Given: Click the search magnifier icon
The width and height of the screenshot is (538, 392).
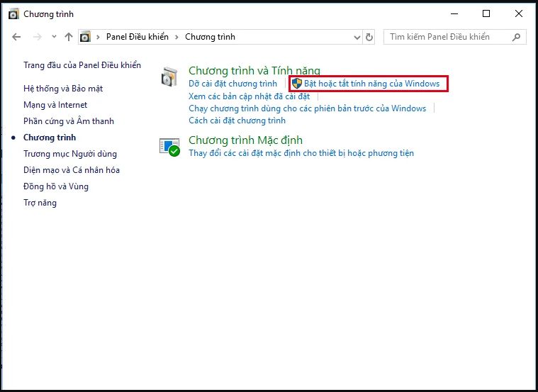Looking at the screenshot, I should point(516,37).
